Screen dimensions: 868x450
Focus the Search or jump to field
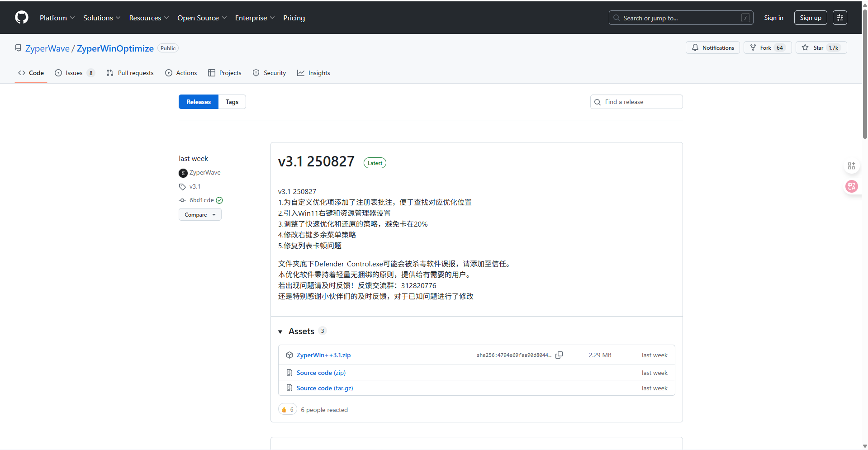(681, 18)
